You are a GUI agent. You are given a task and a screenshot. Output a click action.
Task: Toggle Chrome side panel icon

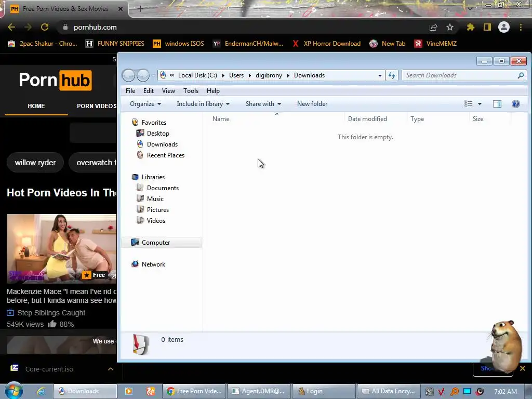(x=487, y=27)
